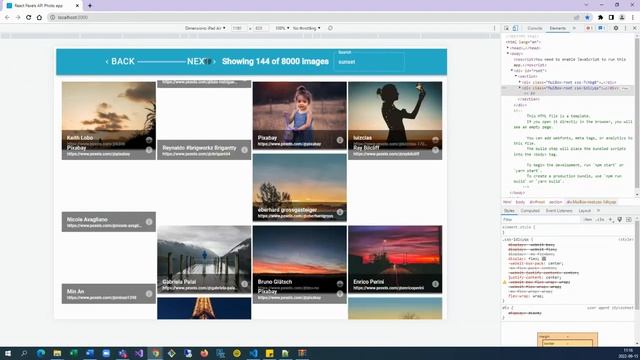Click the browser reload button
Screen dimensions: 640x360
coord(29,18)
